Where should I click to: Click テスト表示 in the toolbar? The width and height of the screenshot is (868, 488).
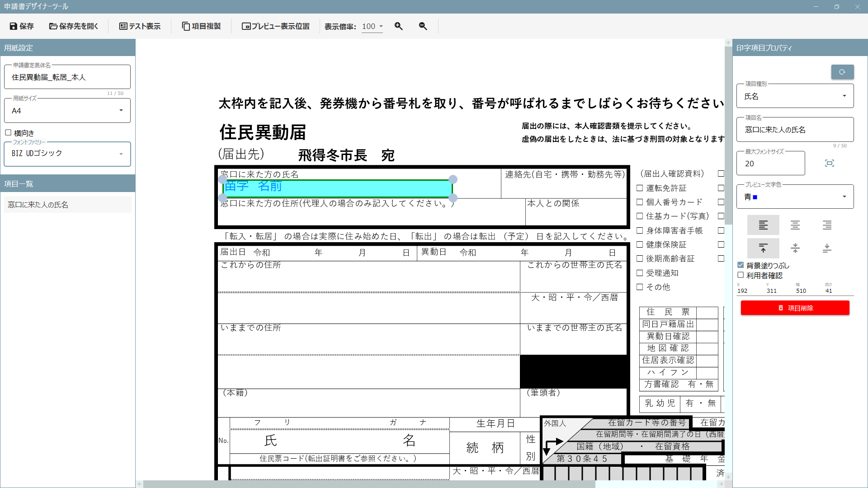point(140,26)
